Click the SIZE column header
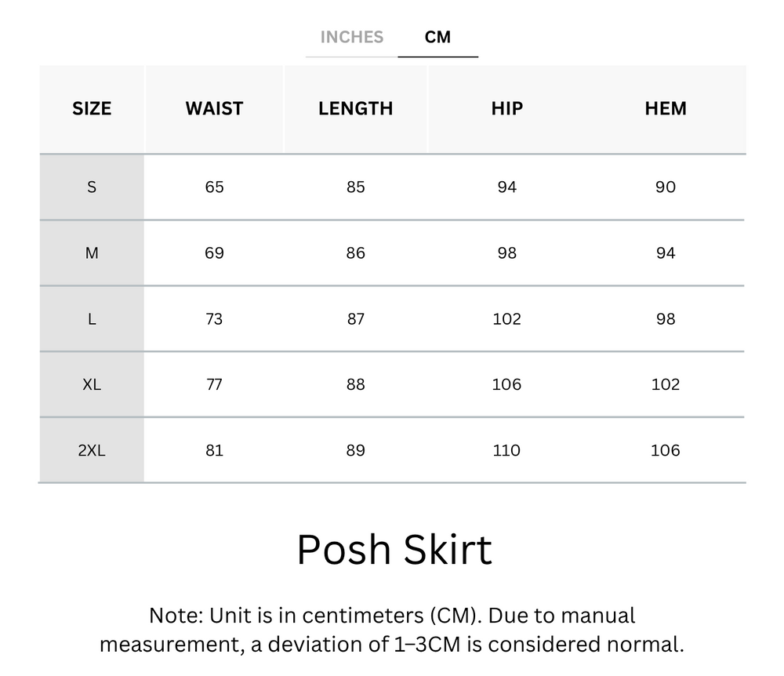This screenshot has height=676, width=784. coord(92,109)
